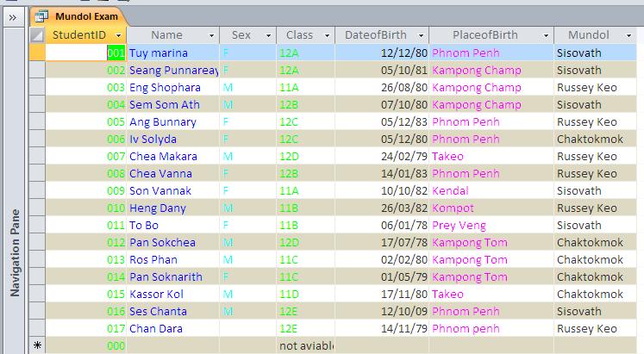
Task: Click the name To Bo
Action: (x=144, y=225)
